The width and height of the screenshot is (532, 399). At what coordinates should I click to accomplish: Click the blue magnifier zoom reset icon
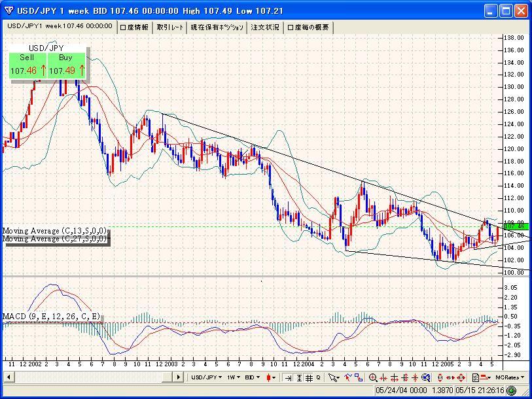425,377
